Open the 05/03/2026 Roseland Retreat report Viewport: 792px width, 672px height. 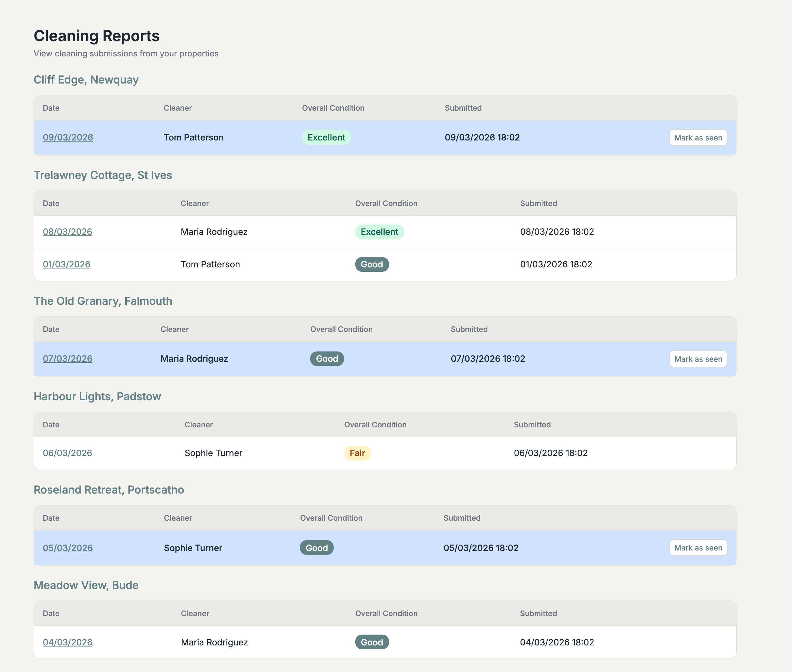coord(68,548)
